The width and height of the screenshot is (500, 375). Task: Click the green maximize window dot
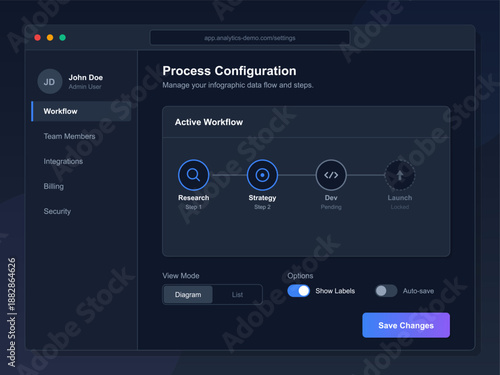(62, 38)
